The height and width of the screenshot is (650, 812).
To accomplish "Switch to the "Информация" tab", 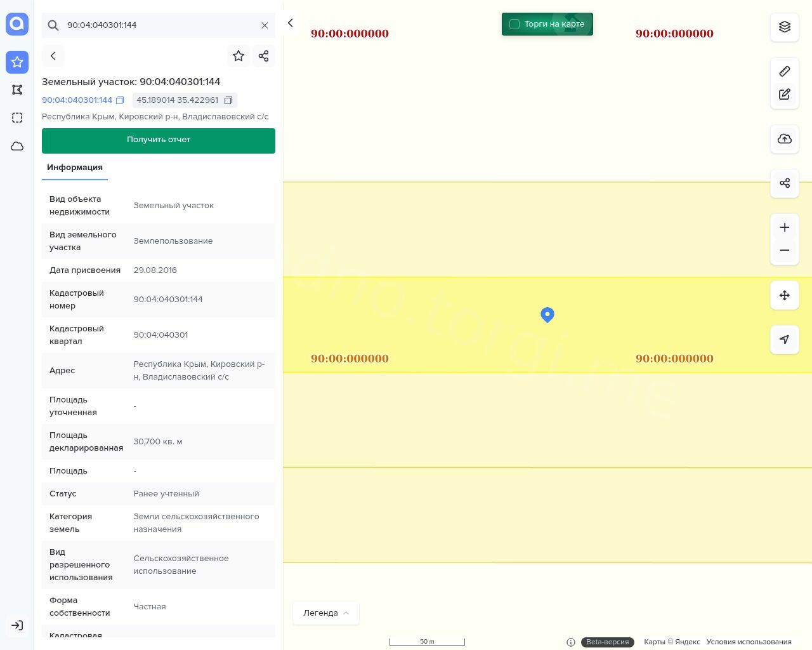I will click(x=75, y=168).
